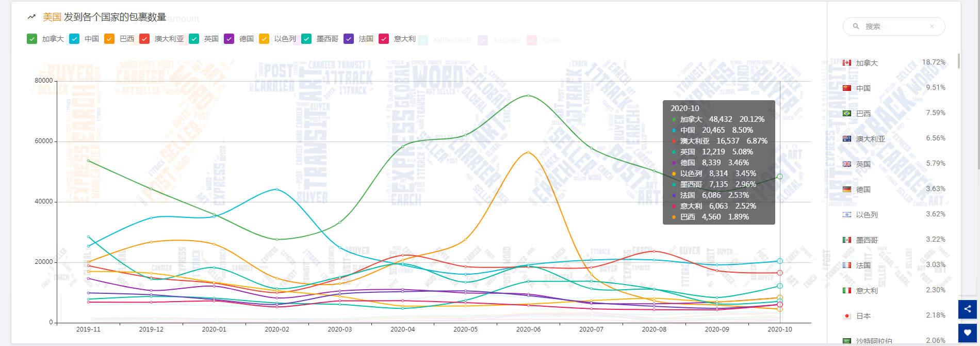Clear search with the X icon

pyautogui.click(x=932, y=26)
